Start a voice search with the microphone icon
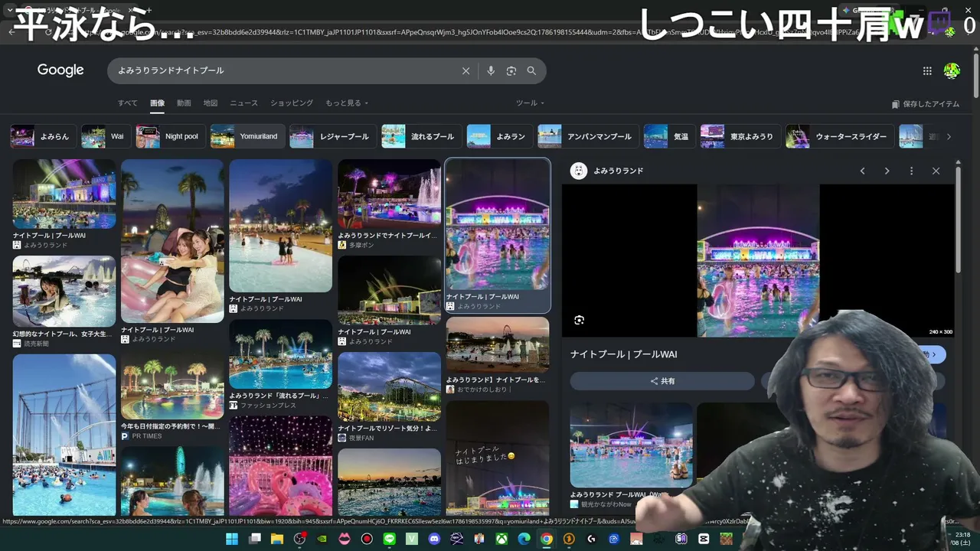 (491, 71)
